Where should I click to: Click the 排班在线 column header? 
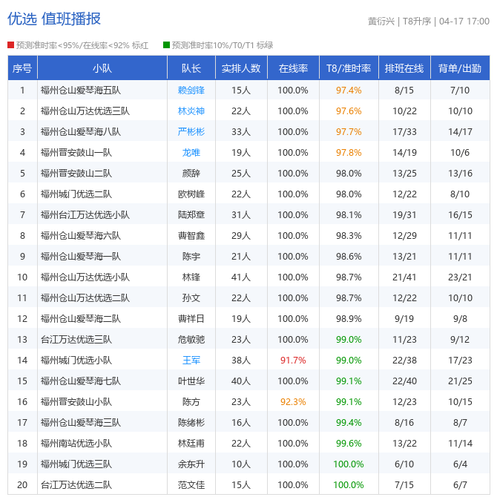404,68
